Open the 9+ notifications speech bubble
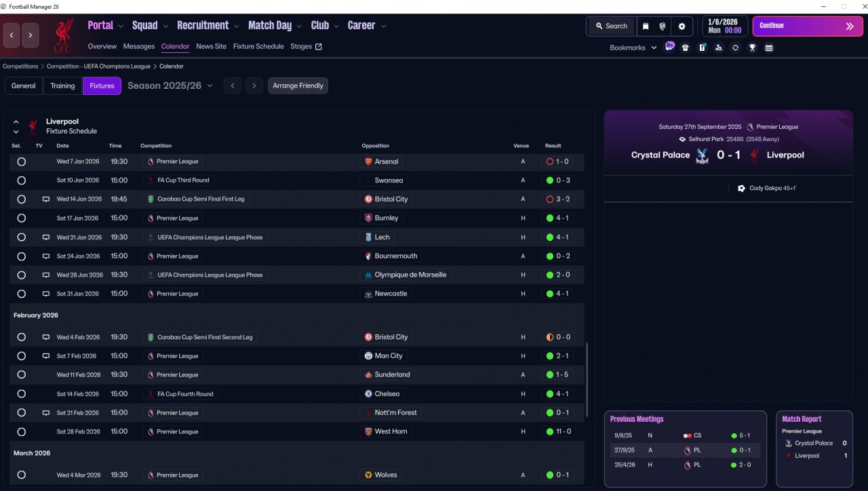The width and height of the screenshot is (868, 491). click(x=670, y=46)
